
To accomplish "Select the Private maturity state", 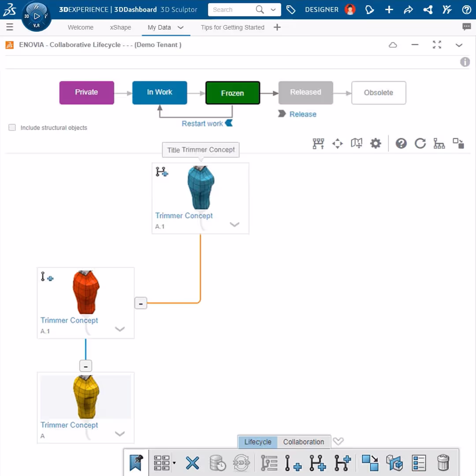I will (x=86, y=93).
